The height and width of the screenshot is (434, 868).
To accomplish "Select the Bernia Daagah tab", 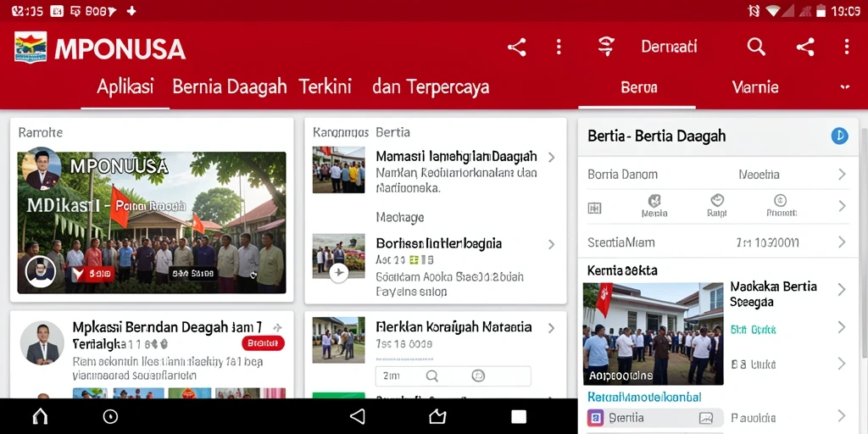I will click(x=229, y=87).
